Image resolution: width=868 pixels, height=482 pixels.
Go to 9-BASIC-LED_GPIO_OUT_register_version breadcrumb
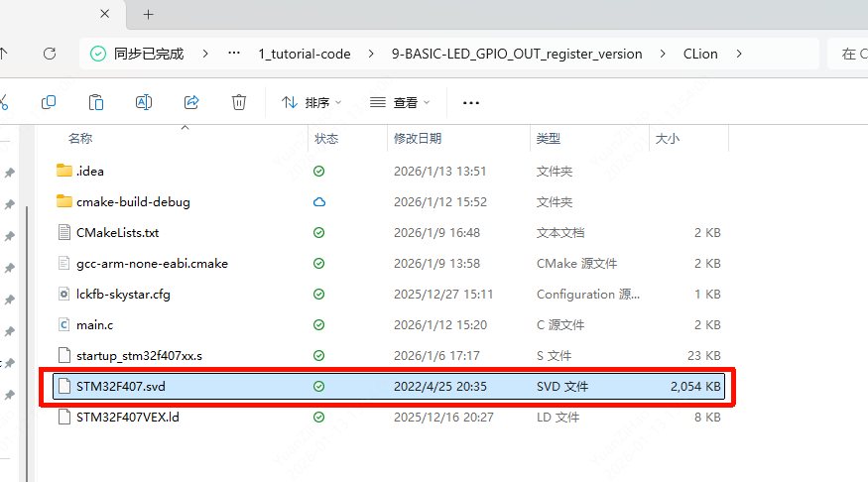[517, 54]
